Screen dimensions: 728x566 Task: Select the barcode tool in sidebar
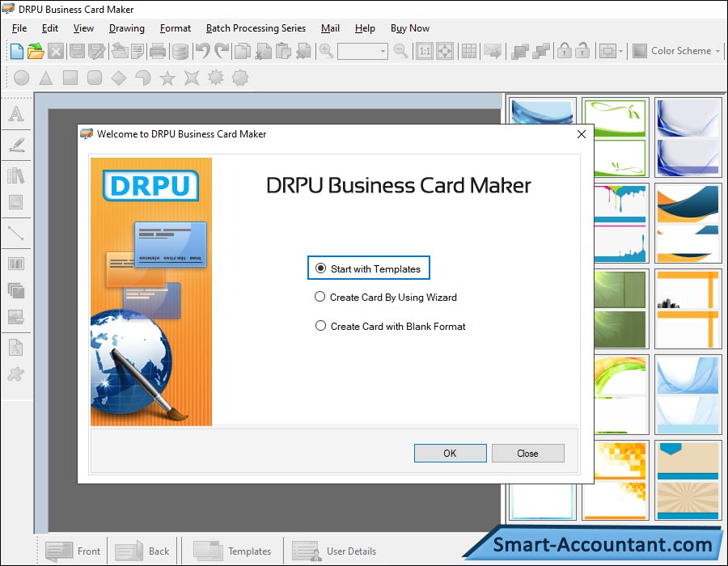coord(16,264)
